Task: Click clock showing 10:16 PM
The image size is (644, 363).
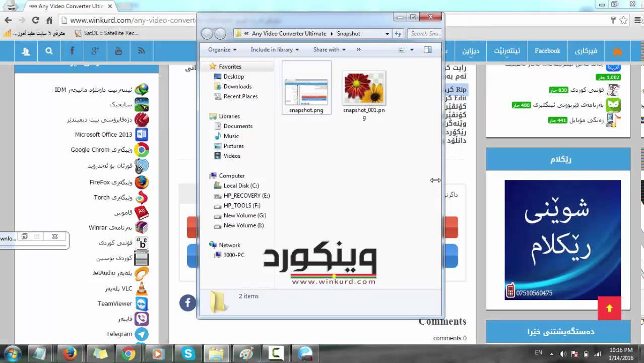Action: click(x=621, y=353)
